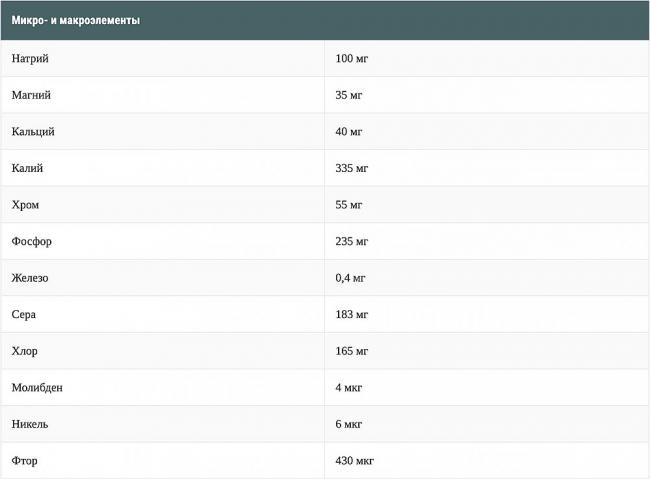The height and width of the screenshot is (479, 650).
Task: Click the "40 мг" calcium value
Action: pos(349,131)
